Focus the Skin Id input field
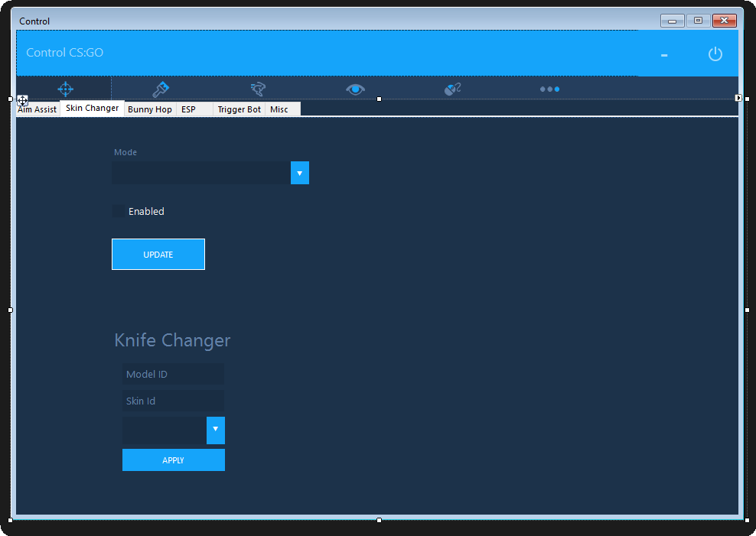This screenshot has height=536, width=756. pos(173,401)
